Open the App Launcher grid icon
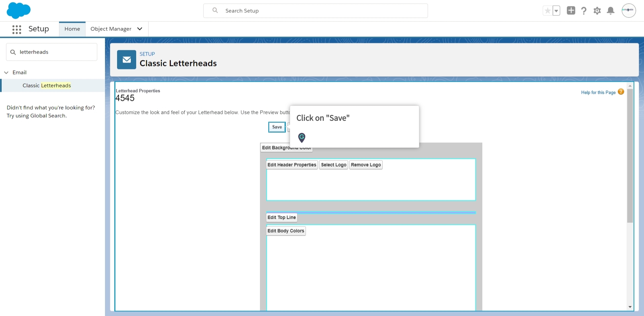The image size is (644, 316). 16,29
